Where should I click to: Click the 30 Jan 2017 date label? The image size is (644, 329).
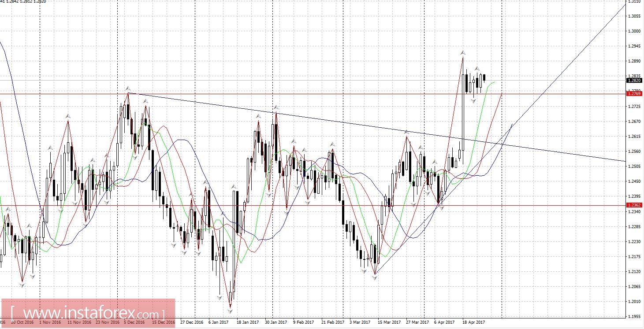coord(276,322)
